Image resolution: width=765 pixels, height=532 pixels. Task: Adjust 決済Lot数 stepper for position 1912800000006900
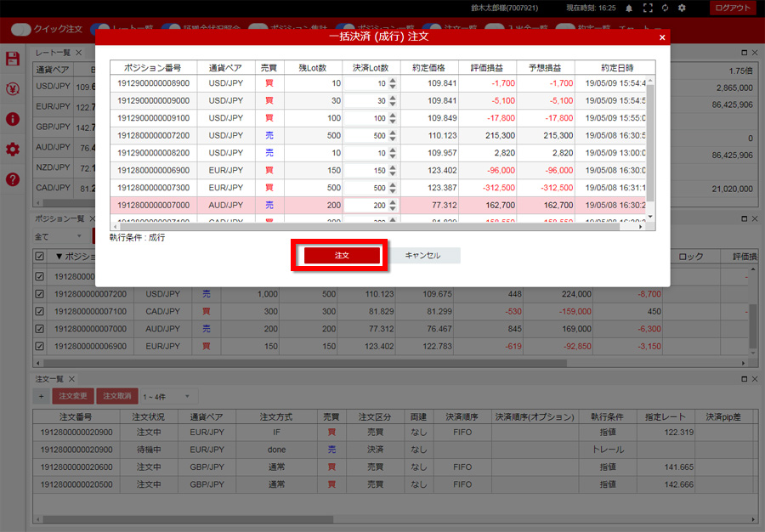point(393,171)
